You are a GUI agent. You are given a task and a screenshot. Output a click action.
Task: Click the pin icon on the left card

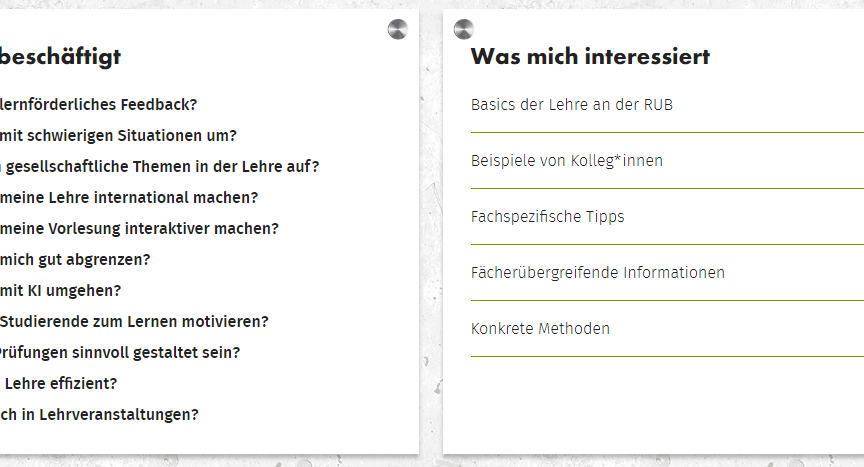coord(397,29)
